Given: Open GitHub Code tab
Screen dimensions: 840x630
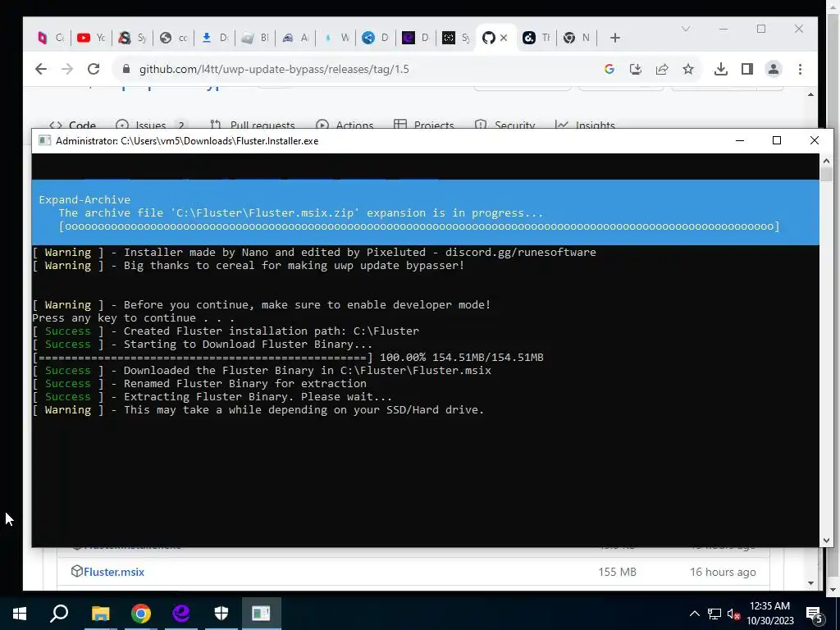Looking at the screenshot, I should pyautogui.click(x=72, y=125).
